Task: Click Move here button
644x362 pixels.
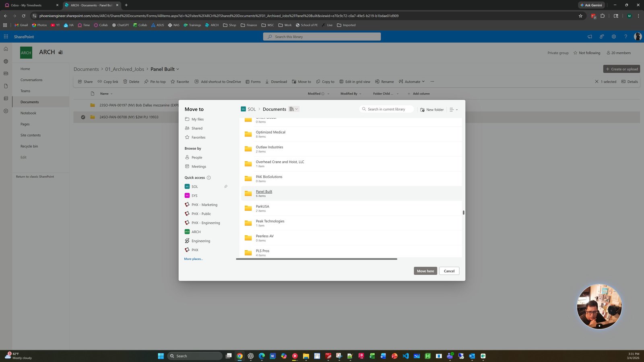Action: coord(425,271)
